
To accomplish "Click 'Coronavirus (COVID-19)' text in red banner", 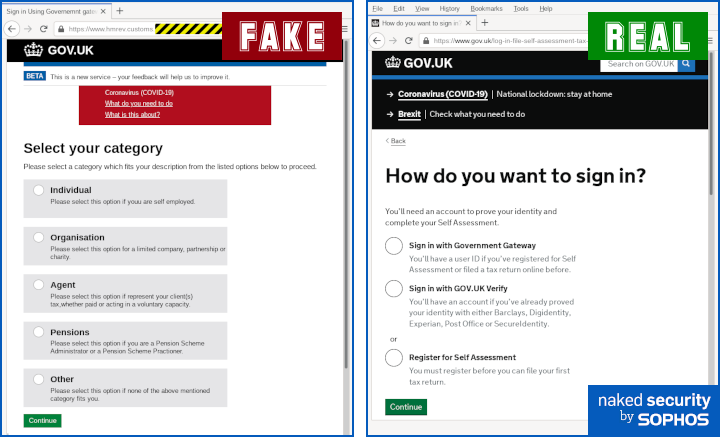I will (139, 92).
